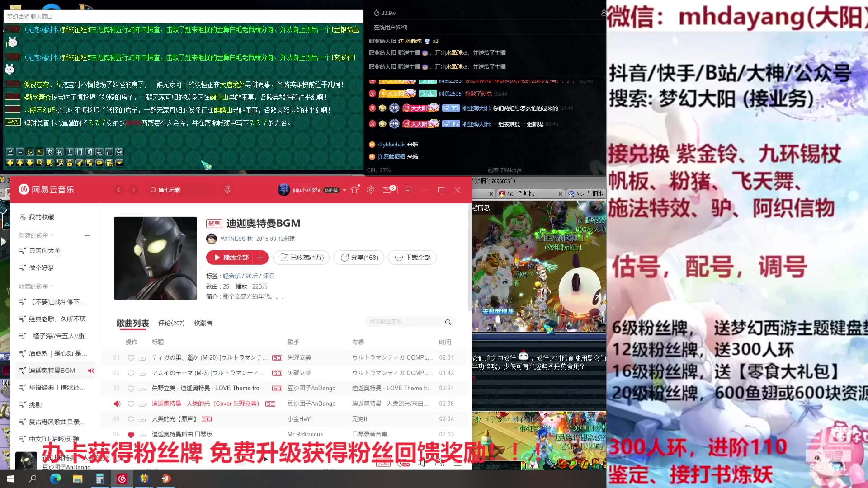Screen dimensions: 868x488
Task: Click the left arrow in chat toolbar
Action: [x=10, y=163]
